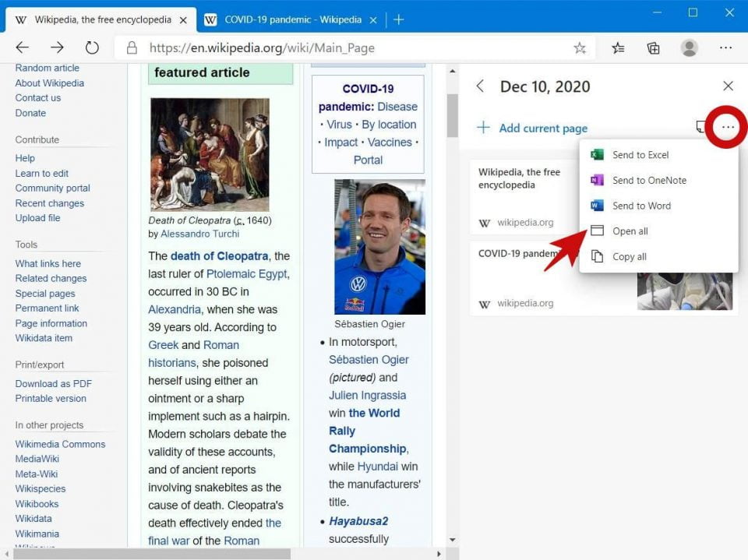
Task: Add this page to favorites via star icon
Action: (x=580, y=47)
